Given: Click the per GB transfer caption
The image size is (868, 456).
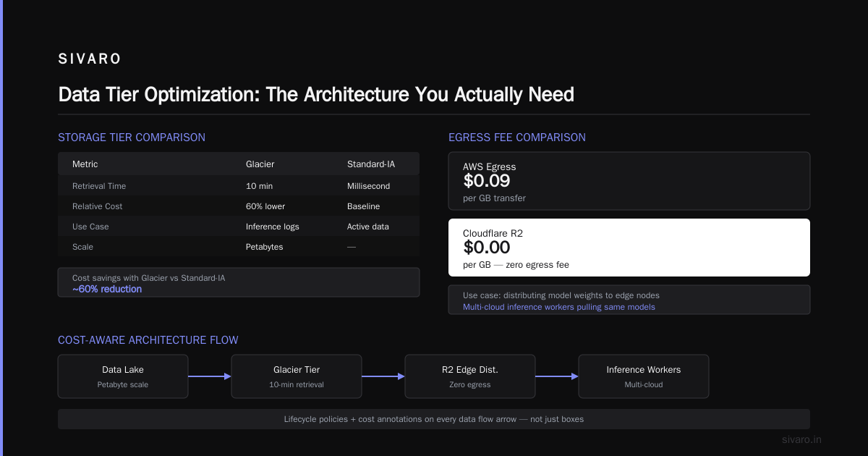Looking at the screenshot, I should [494, 198].
